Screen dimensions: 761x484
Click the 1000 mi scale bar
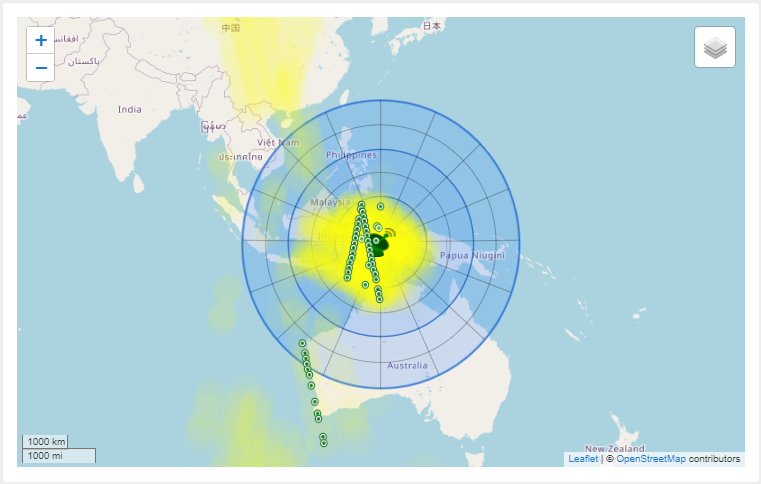(x=59, y=455)
